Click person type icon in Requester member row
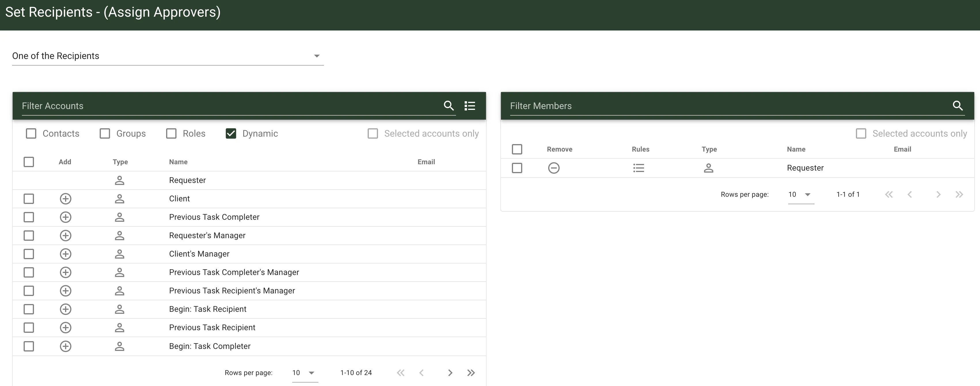This screenshot has height=386, width=980. pos(708,168)
